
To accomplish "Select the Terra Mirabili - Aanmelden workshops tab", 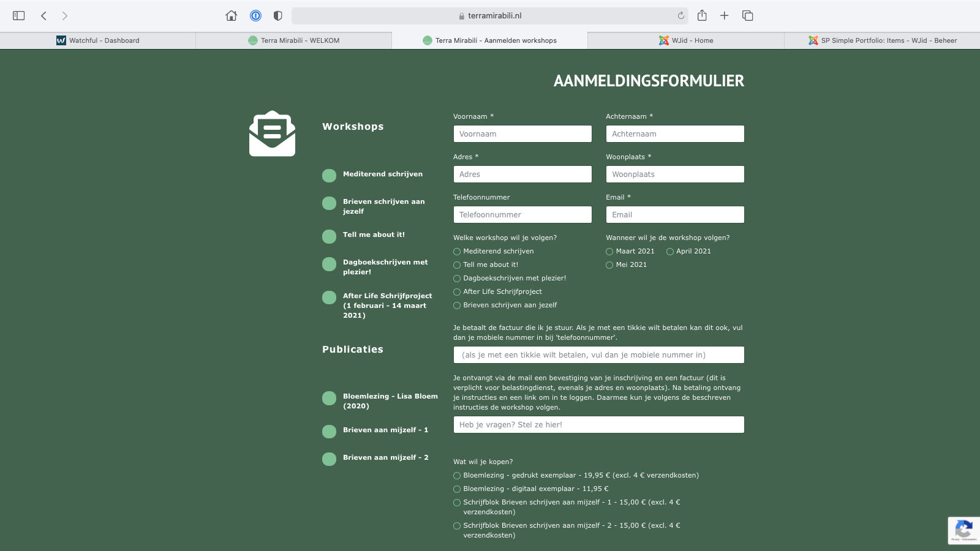I will pos(489,40).
